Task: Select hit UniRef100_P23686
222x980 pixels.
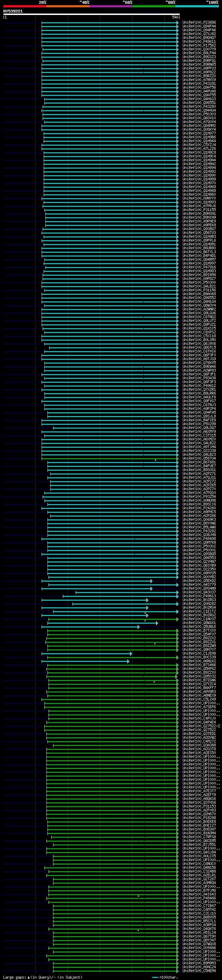Action: [199, 23]
